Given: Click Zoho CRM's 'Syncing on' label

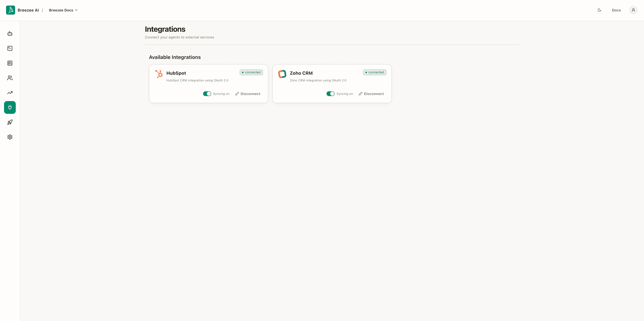Looking at the screenshot, I should pos(344,94).
